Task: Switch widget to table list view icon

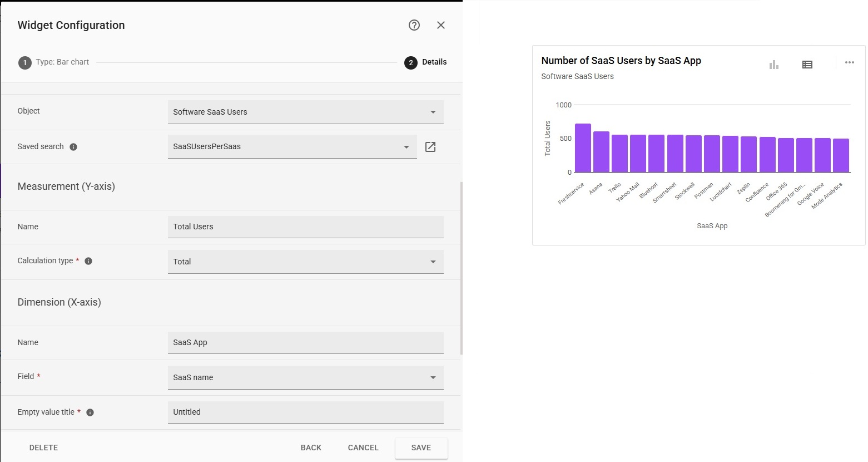Action: (x=807, y=65)
